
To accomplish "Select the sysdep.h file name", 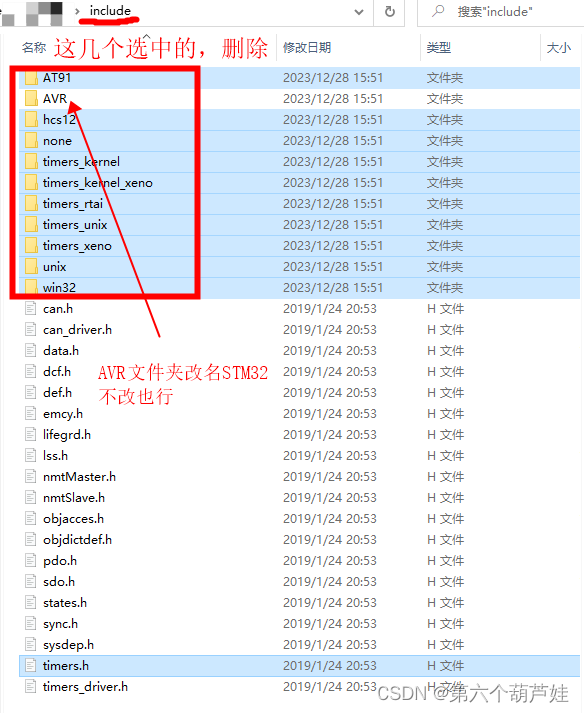I will point(68,645).
